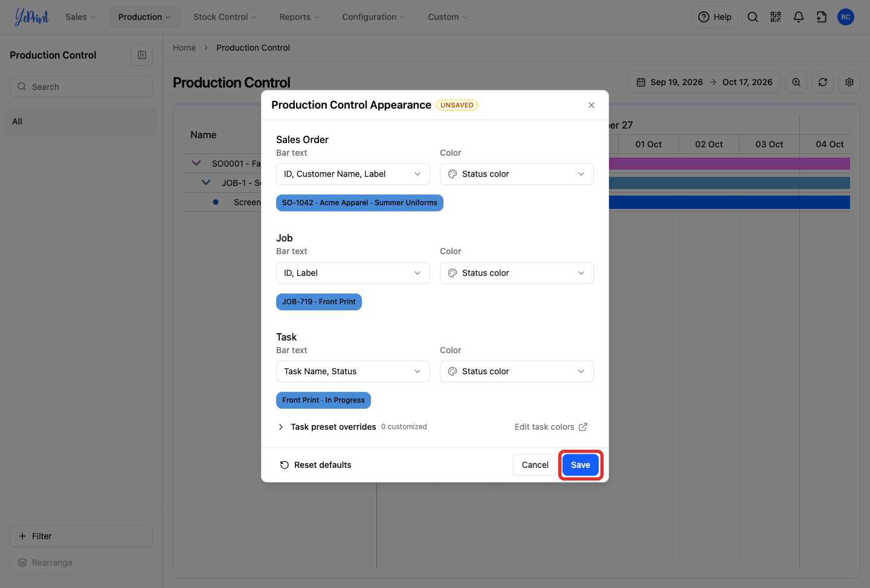Collapse the Production Control sidebar panel

(142, 55)
